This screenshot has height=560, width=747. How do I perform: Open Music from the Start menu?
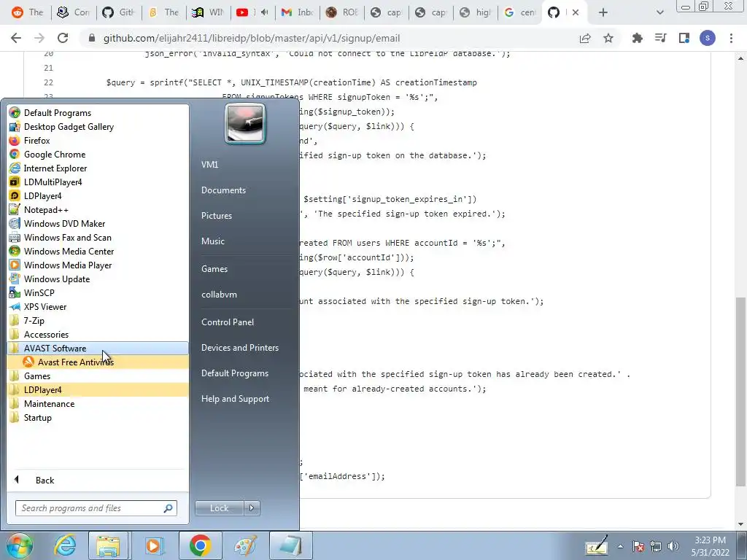point(212,241)
